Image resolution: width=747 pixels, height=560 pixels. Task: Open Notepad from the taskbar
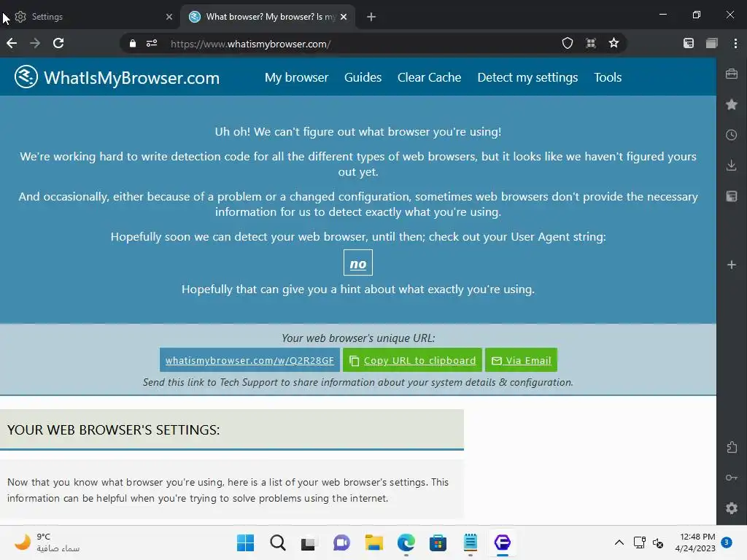[471, 542]
